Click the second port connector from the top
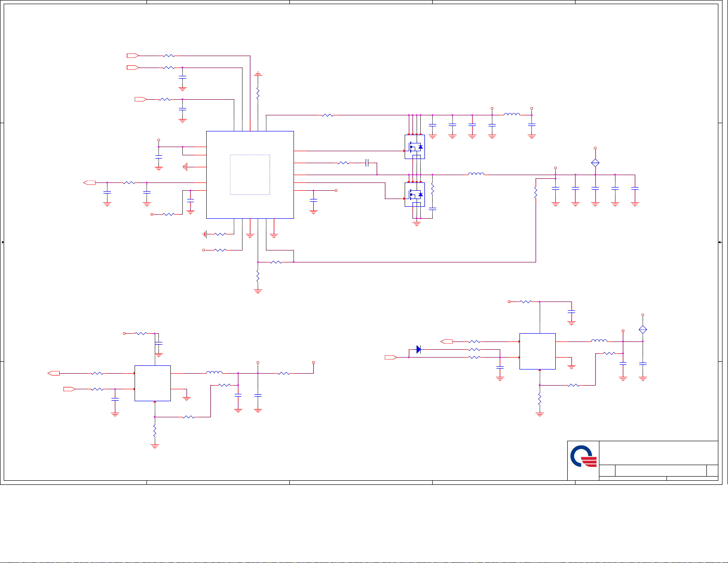The image size is (728, 563). tap(133, 68)
